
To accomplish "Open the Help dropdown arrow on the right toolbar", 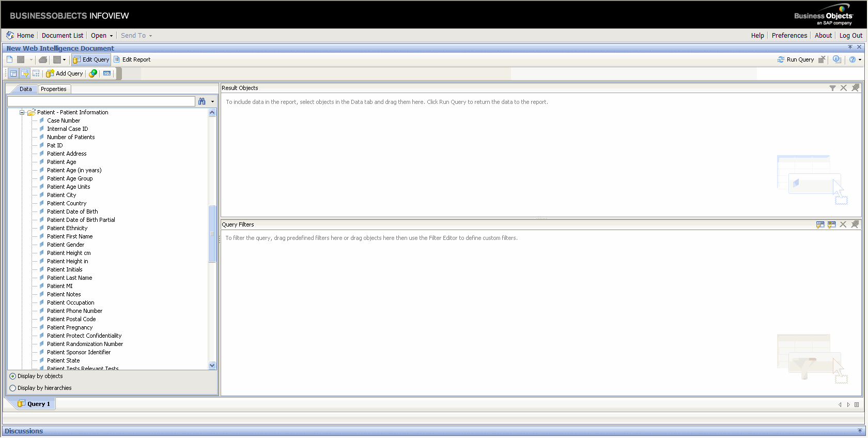I will point(860,60).
